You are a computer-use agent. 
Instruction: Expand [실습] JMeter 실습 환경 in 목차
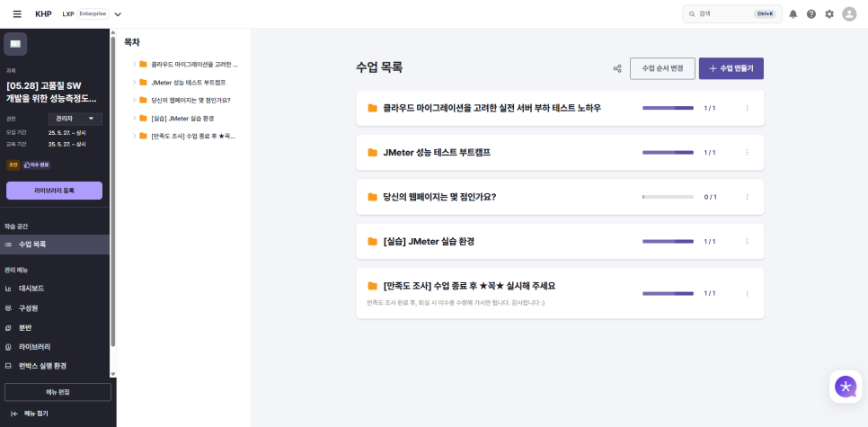(134, 118)
